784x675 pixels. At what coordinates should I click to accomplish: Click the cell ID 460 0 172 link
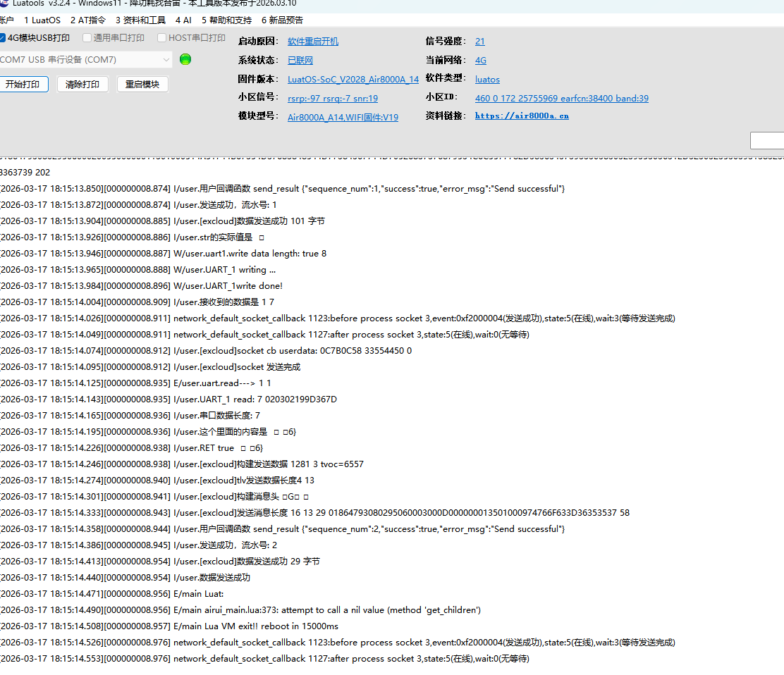[561, 99]
